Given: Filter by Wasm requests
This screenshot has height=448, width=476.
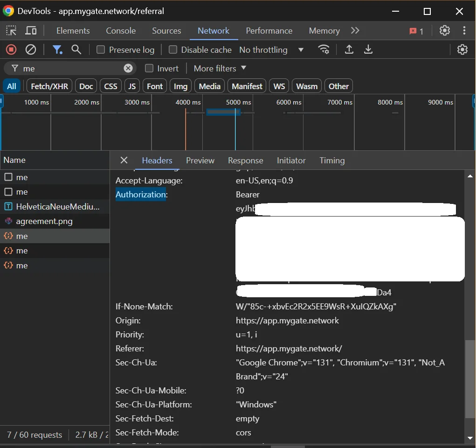Looking at the screenshot, I should (307, 86).
